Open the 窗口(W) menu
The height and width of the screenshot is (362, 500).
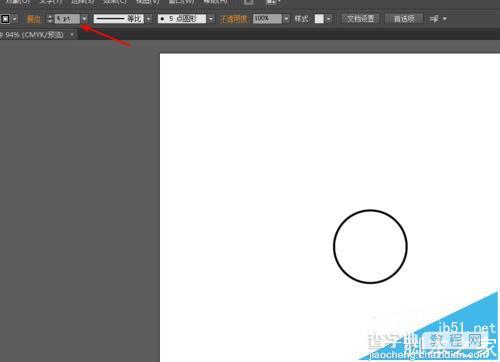[x=181, y=2]
